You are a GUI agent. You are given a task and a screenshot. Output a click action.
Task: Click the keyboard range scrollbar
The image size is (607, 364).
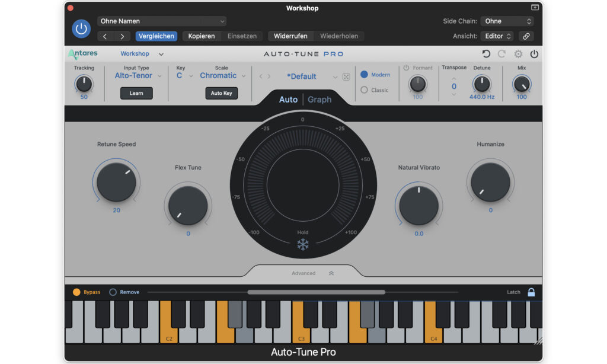317,292
